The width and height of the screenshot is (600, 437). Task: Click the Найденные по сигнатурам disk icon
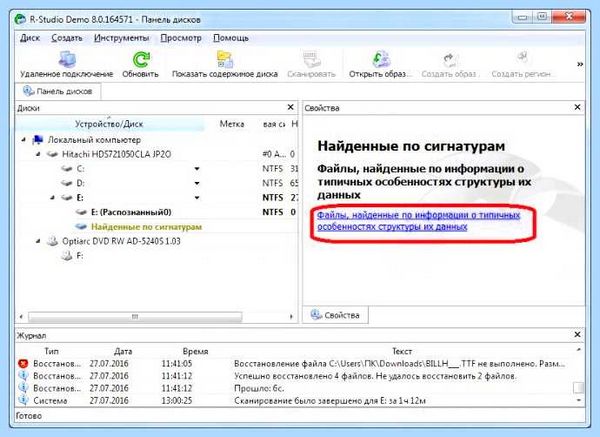point(81,227)
